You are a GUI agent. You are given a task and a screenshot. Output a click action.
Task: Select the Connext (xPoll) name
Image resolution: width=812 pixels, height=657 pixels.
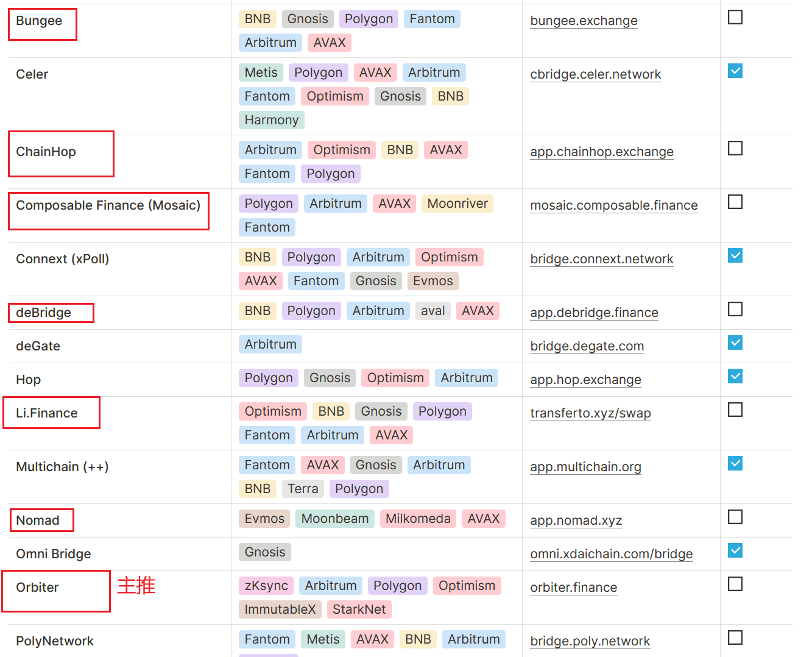62,259
